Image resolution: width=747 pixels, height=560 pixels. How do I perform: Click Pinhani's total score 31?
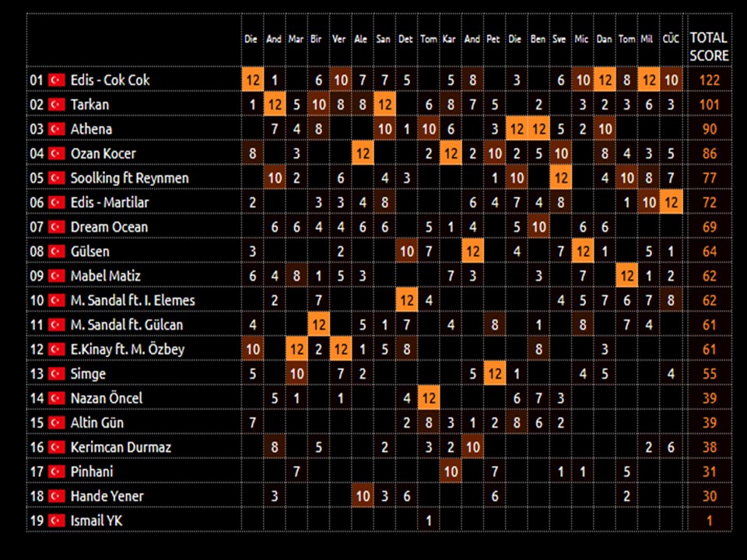[709, 471]
